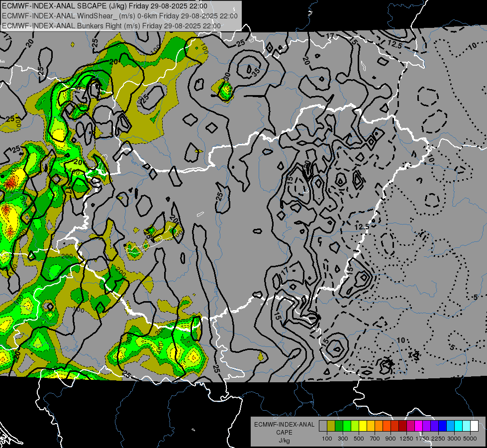Click the bright green legend swatch
The width and height of the screenshot is (487, 448).
[x=347, y=426]
